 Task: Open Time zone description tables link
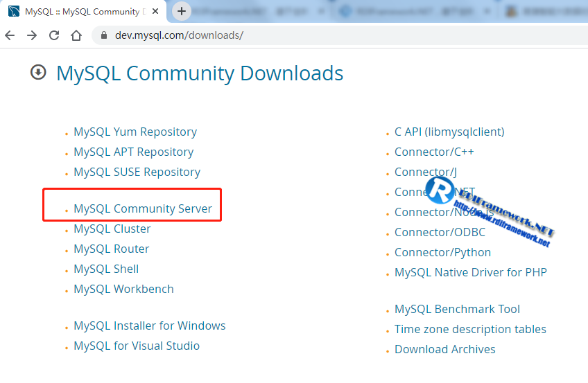point(470,330)
